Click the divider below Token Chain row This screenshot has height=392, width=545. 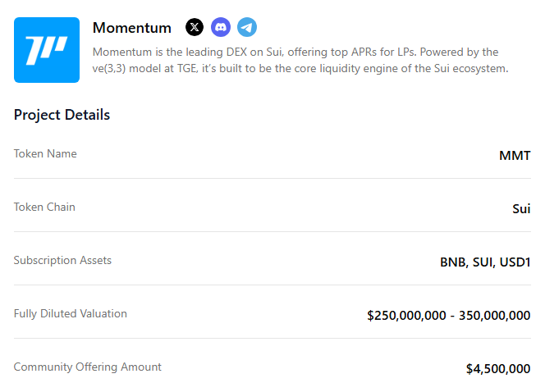pyautogui.click(x=272, y=231)
